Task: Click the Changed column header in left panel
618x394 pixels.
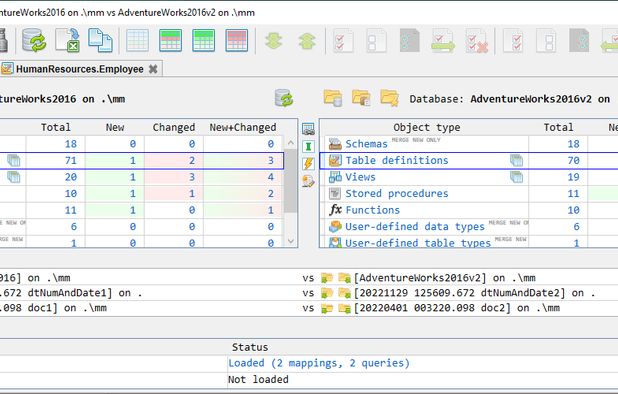Action: click(174, 127)
